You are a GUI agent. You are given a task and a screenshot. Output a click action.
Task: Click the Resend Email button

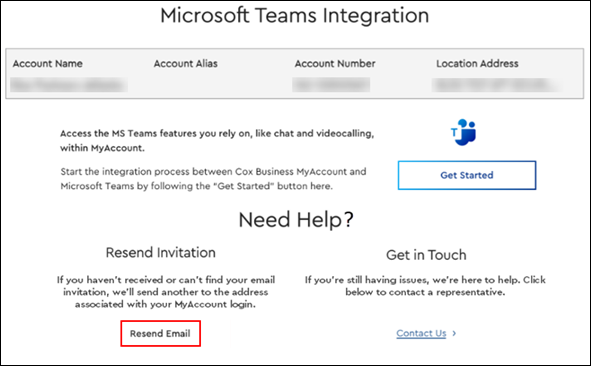click(160, 334)
